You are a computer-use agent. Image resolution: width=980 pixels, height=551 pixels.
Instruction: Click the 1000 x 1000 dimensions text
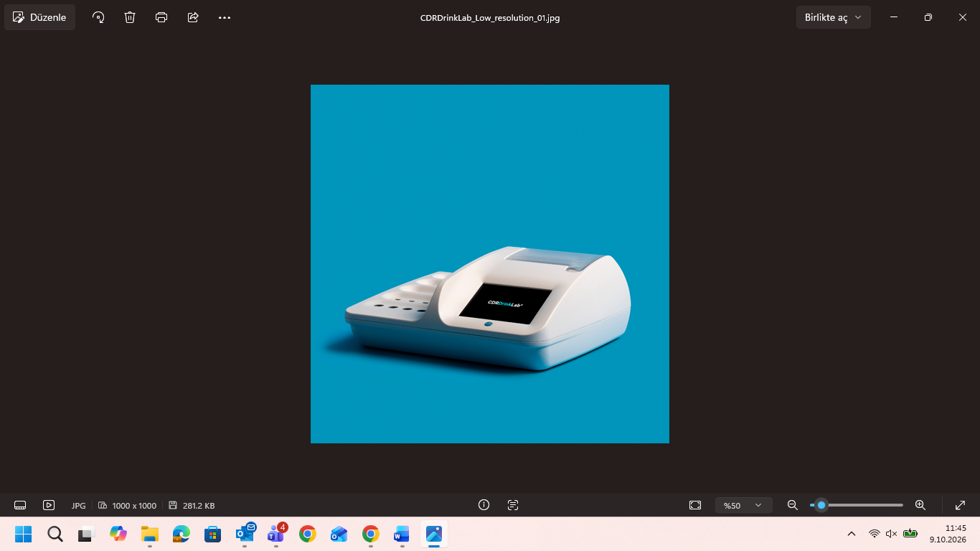(134, 506)
